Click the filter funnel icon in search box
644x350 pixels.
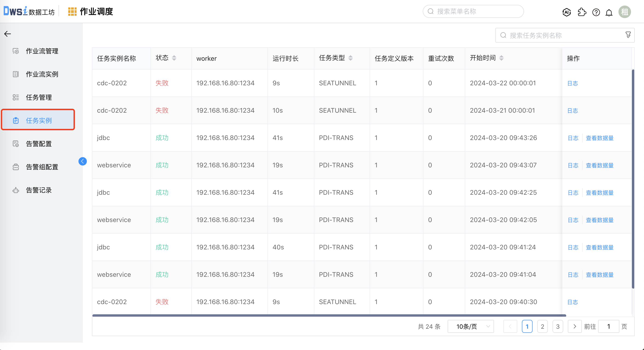628,35
